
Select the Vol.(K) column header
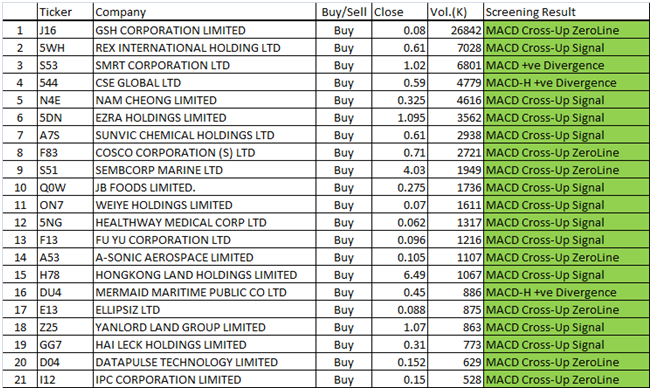pos(455,12)
